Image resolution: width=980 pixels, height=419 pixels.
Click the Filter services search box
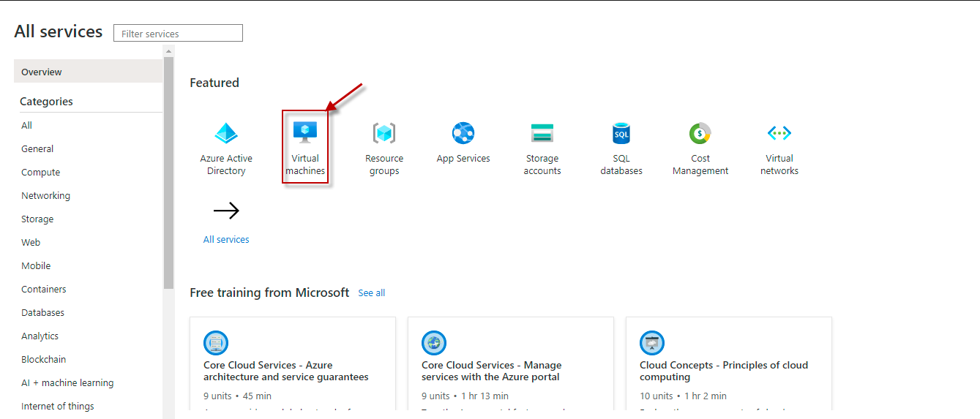[x=178, y=33]
